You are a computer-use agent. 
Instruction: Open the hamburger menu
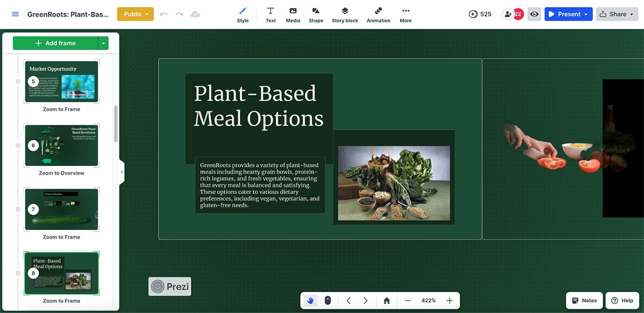coord(14,14)
